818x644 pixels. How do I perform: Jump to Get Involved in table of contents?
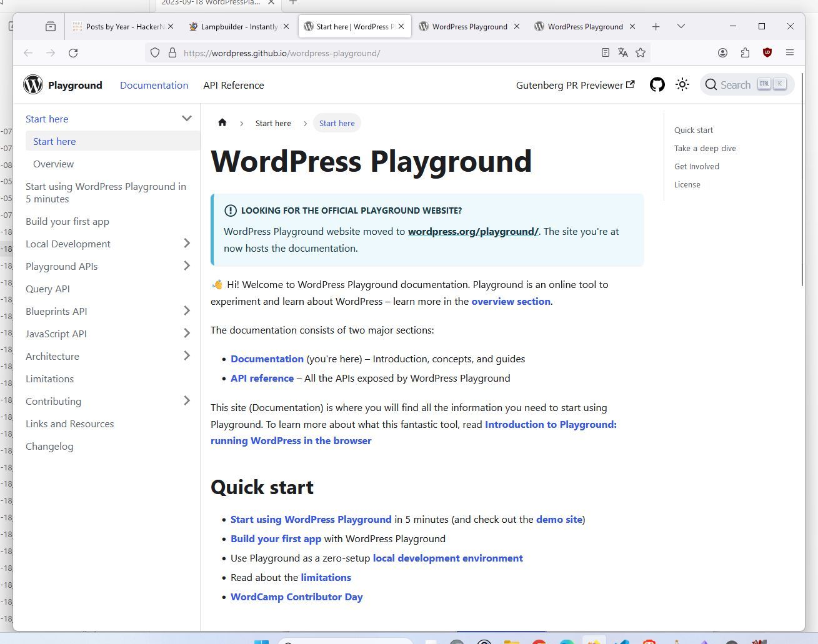click(x=697, y=166)
